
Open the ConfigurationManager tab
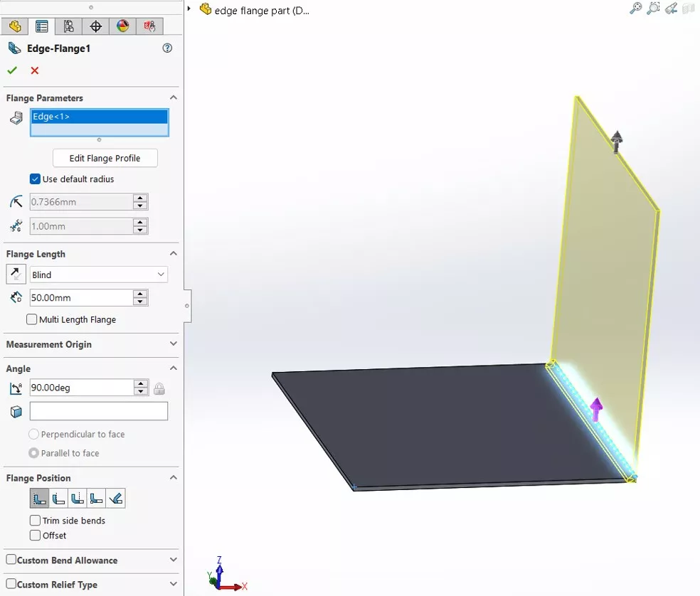tap(69, 26)
